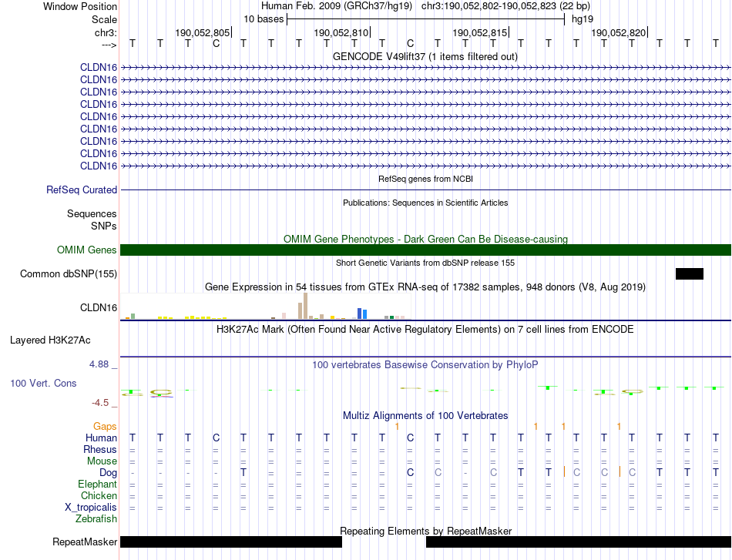Click the 190,052,810 coordinate marker
This screenshot has width=732, height=560.
click(341, 32)
